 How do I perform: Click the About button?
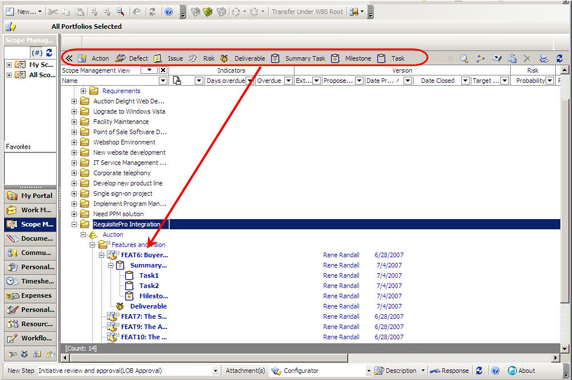[x=521, y=371]
